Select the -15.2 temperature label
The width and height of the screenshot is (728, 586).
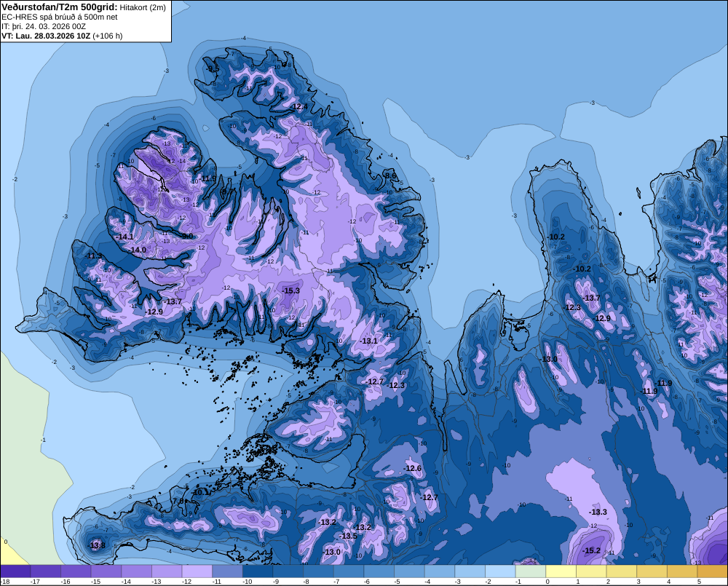591,550
